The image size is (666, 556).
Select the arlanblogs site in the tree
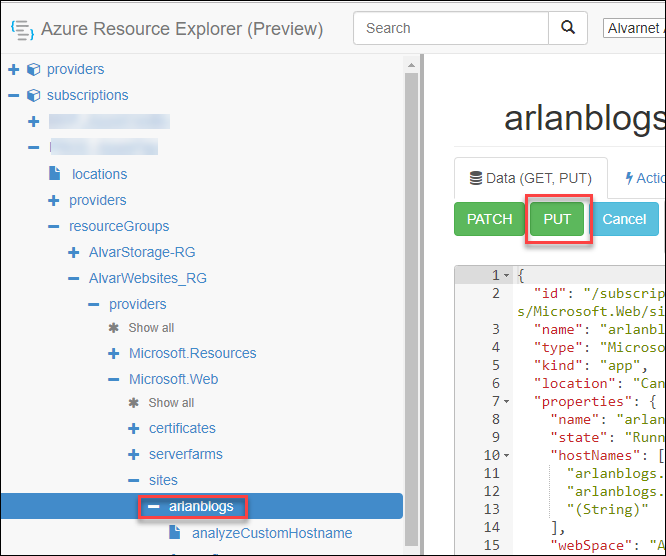point(201,506)
